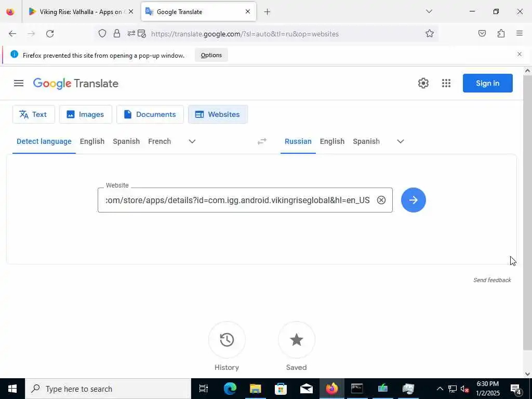Swap source and target languages
This screenshot has width=532, height=399.
click(262, 141)
